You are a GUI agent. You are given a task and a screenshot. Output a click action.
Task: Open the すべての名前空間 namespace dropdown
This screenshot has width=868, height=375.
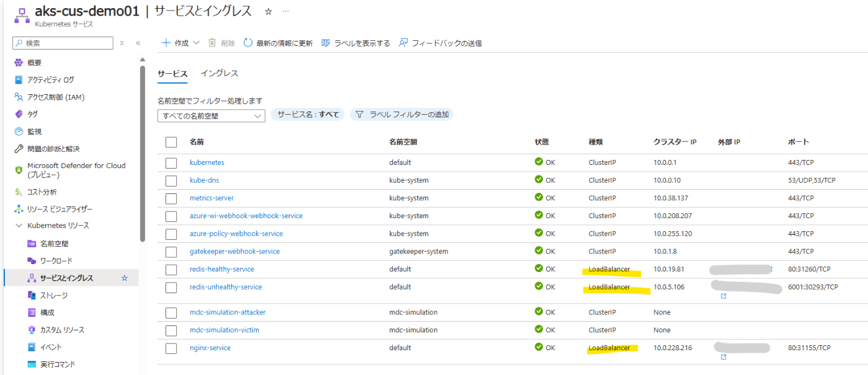tap(211, 115)
